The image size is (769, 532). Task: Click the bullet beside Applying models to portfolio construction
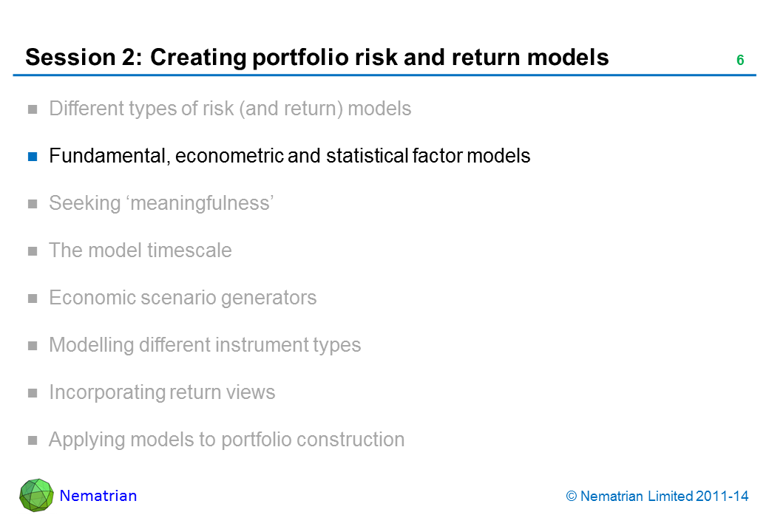pyautogui.click(x=33, y=440)
